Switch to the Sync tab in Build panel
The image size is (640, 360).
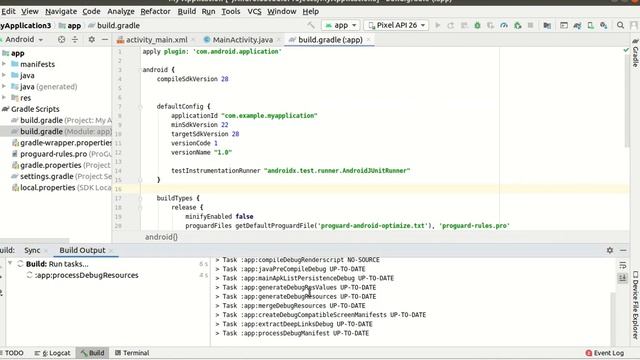point(32,250)
